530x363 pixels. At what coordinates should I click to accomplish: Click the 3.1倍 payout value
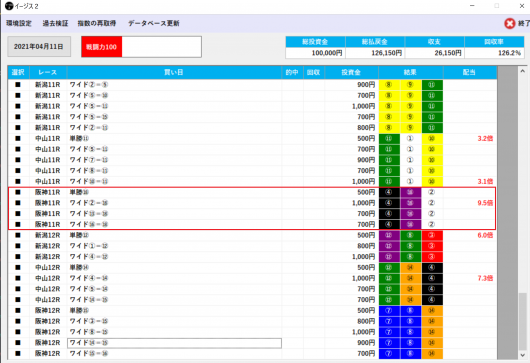[x=485, y=182]
